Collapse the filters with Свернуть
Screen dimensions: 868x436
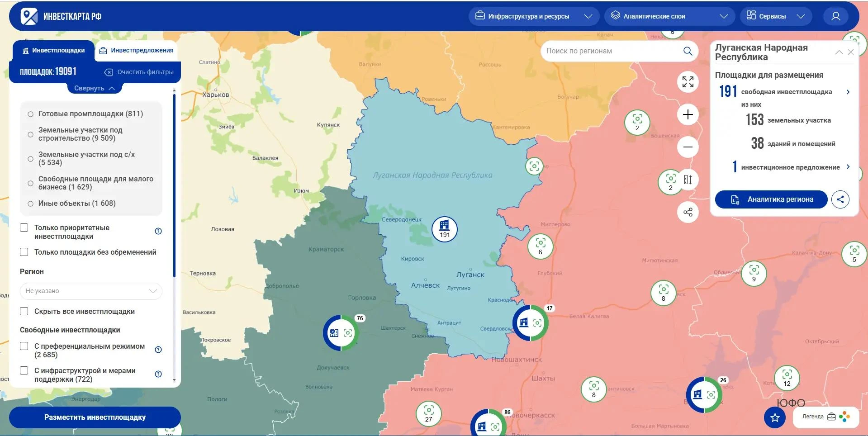[95, 88]
